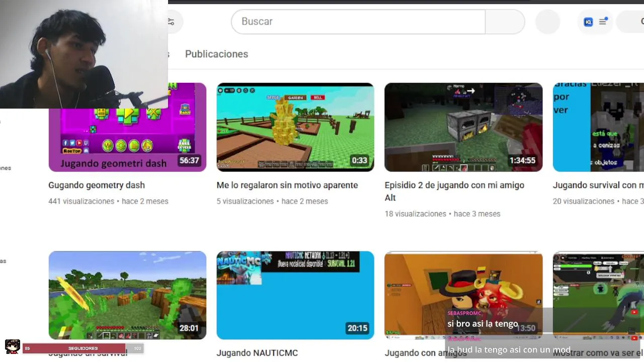The image size is (644, 362).
Task: Click the '5 visualizaciones' text
Action: 245,201
